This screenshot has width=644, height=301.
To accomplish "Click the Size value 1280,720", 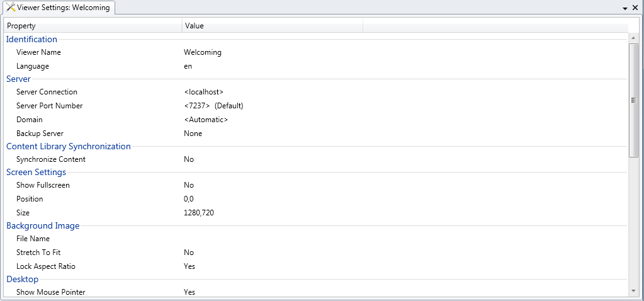I will [199, 213].
